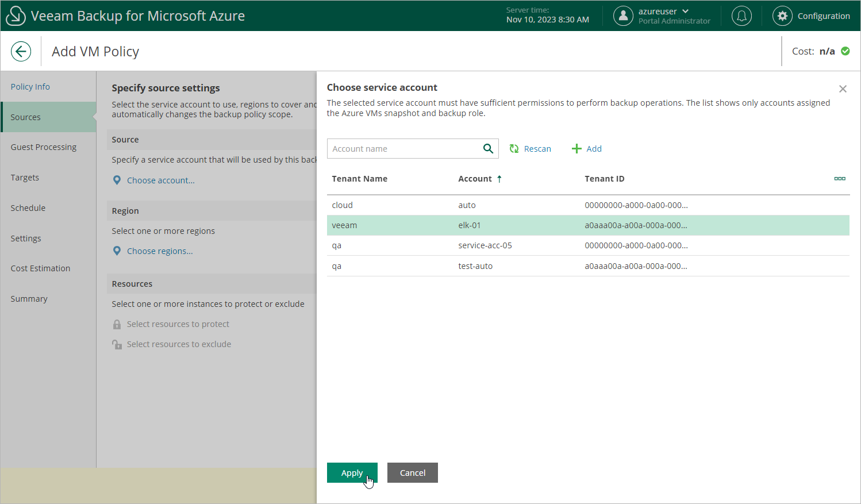Click the Cancel button
Viewport: 861px width, 504px height.
pos(413,472)
